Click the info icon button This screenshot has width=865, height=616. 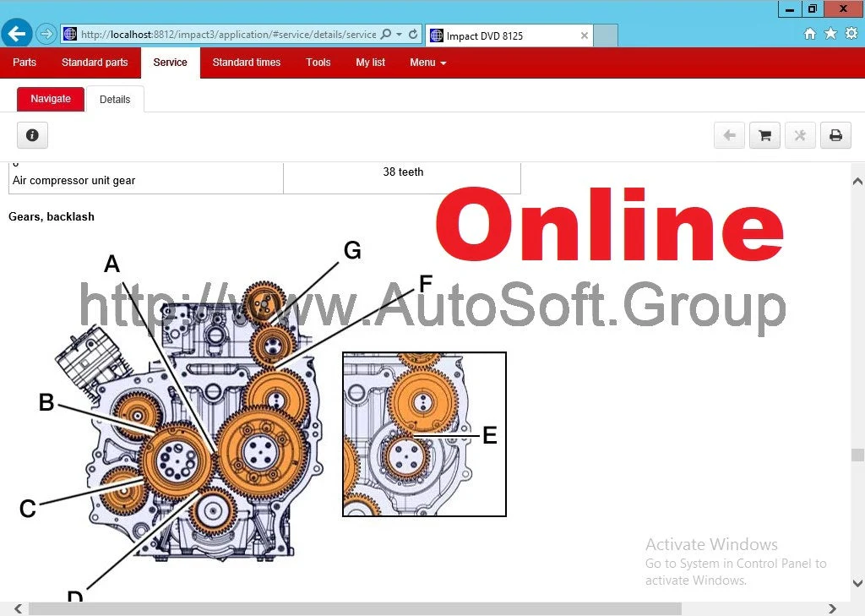32,135
